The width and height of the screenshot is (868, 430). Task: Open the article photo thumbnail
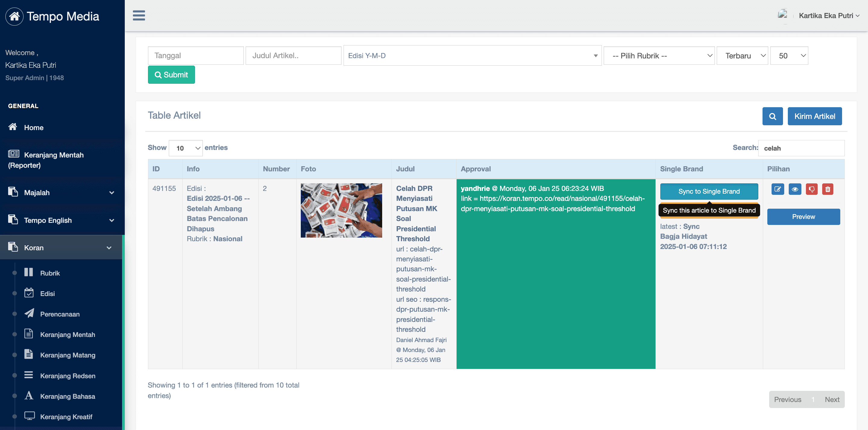(x=341, y=210)
